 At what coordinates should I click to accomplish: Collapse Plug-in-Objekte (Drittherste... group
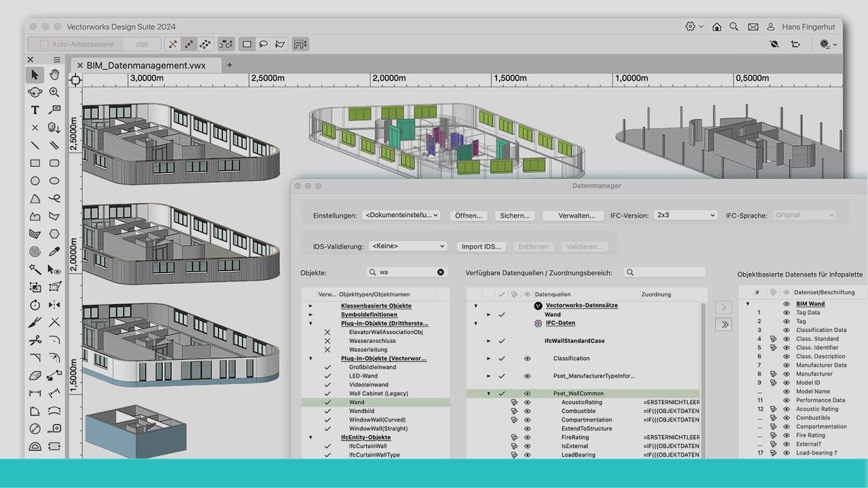click(311, 323)
